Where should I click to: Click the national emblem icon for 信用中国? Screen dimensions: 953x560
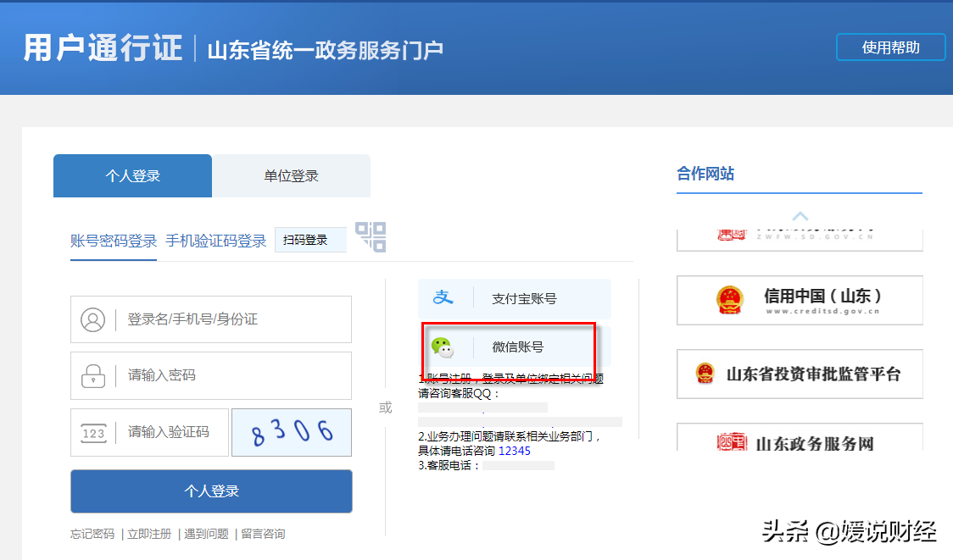(x=730, y=300)
